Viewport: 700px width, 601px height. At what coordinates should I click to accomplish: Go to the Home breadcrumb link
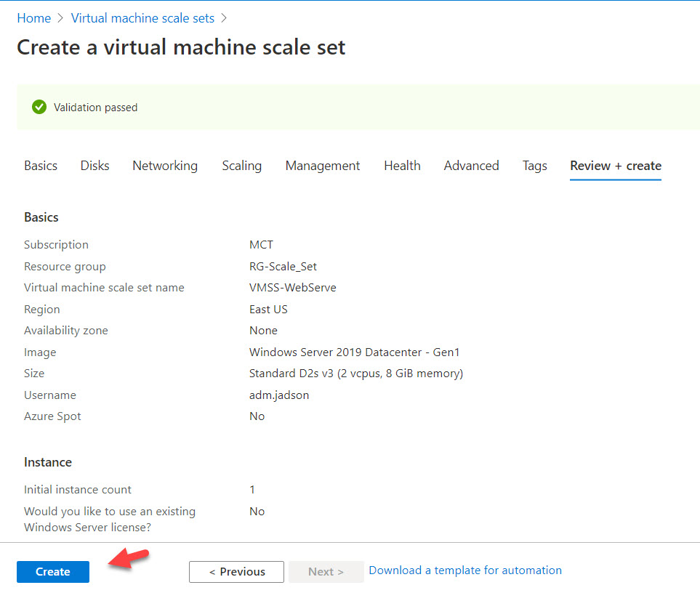(34, 18)
